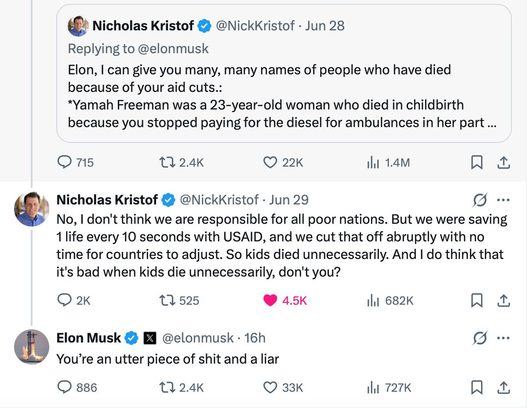Open the Jun 29 timestamp link

click(x=289, y=200)
